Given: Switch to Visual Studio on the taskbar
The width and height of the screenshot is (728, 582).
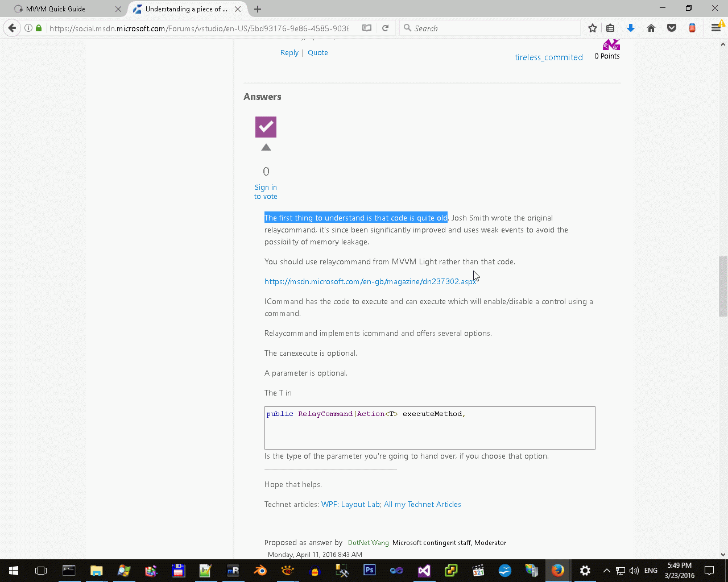Looking at the screenshot, I should point(424,571).
